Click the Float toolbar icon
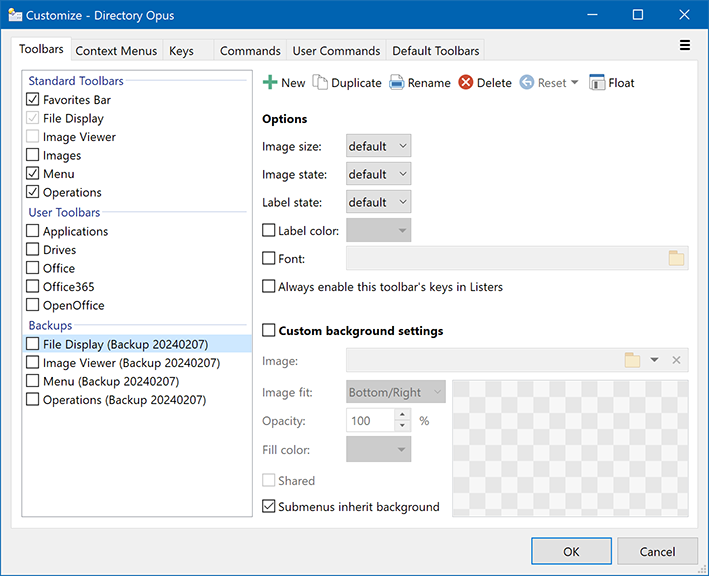Viewport: 709px width, 576px height. coord(597,83)
